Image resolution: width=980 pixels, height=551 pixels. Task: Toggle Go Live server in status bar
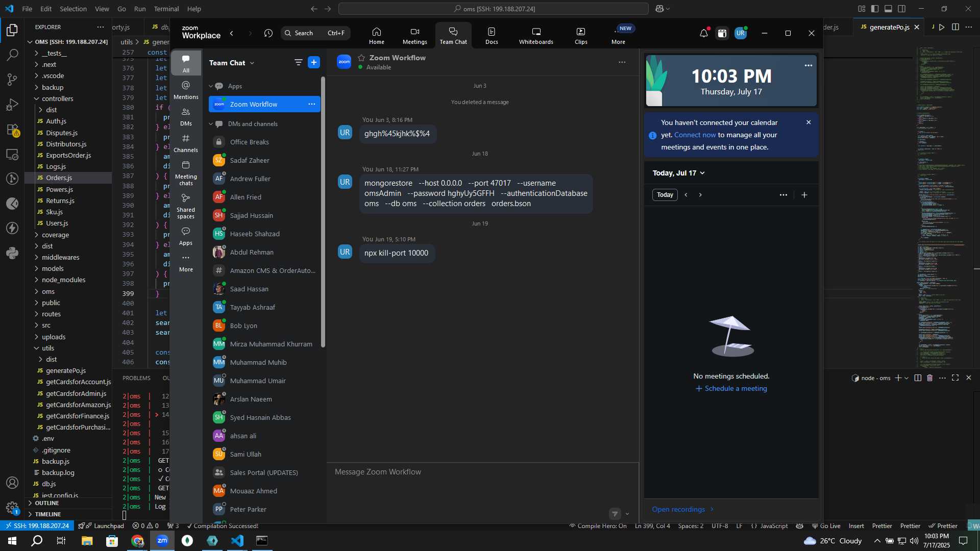click(x=826, y=526)
